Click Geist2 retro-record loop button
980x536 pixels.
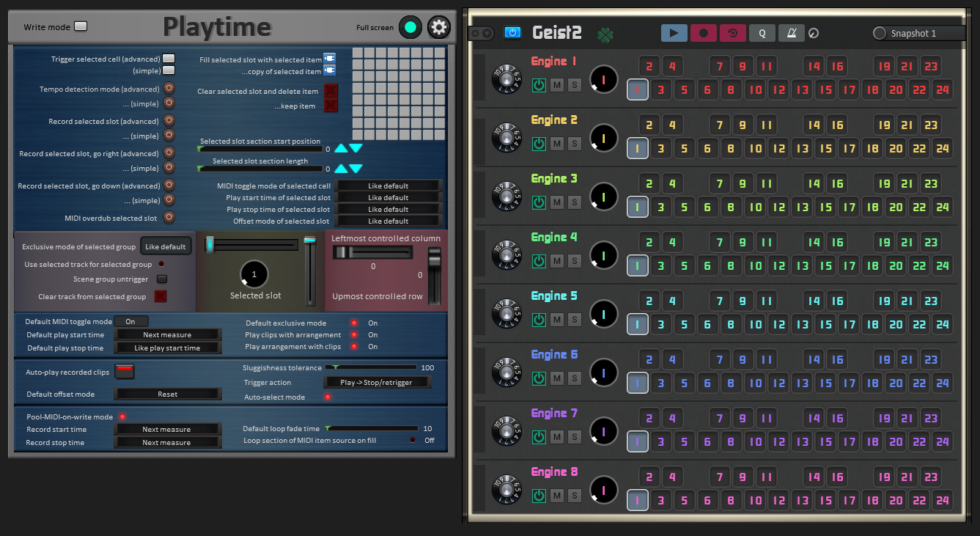(x=733, y=33)
